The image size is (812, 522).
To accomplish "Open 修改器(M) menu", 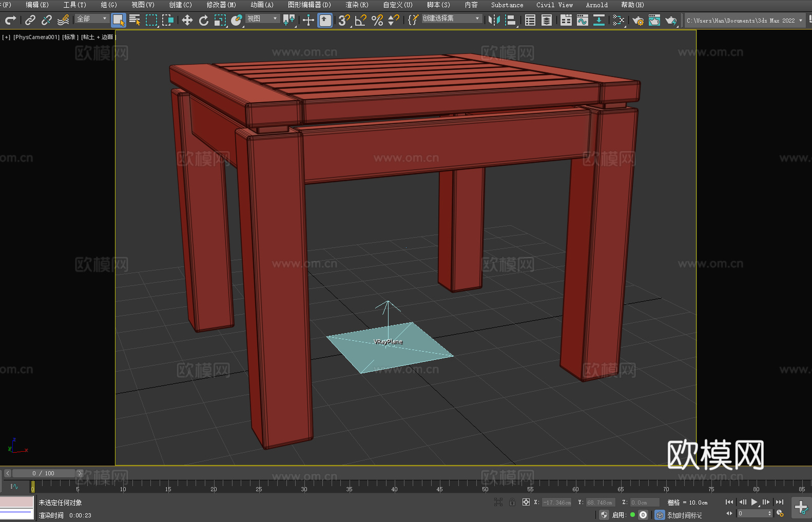I will coord(221,5).
